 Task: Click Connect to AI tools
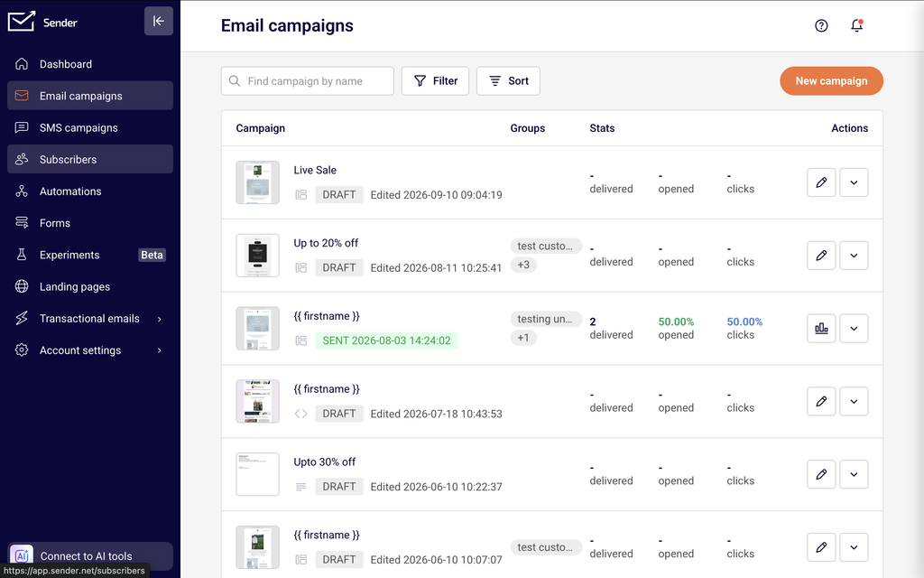[x=90, y=556]
